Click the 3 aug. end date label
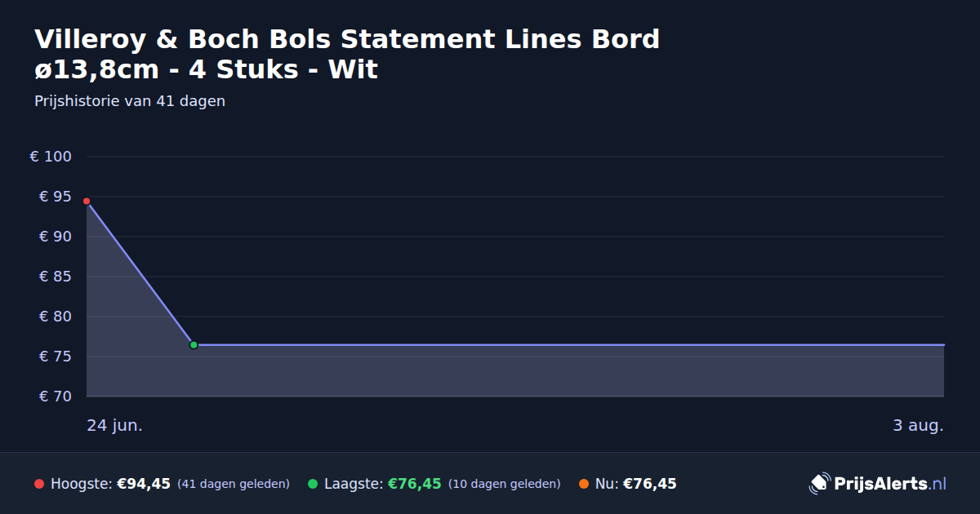 pyautogui.click(x=918, y=426)
